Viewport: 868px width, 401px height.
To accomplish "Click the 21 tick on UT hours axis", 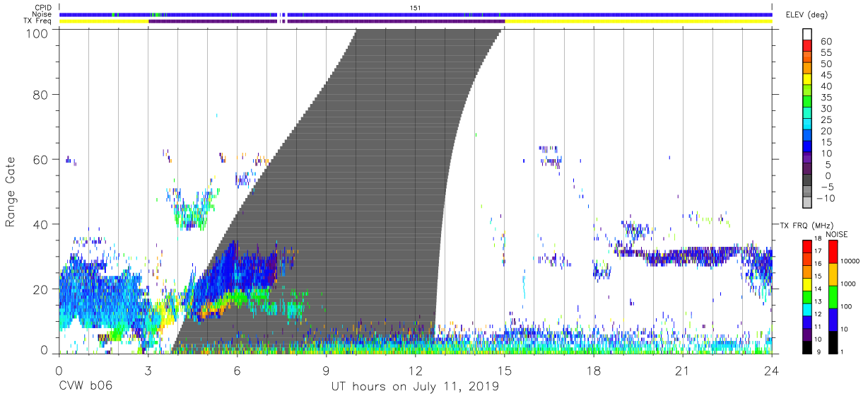I will pos(682,371).
